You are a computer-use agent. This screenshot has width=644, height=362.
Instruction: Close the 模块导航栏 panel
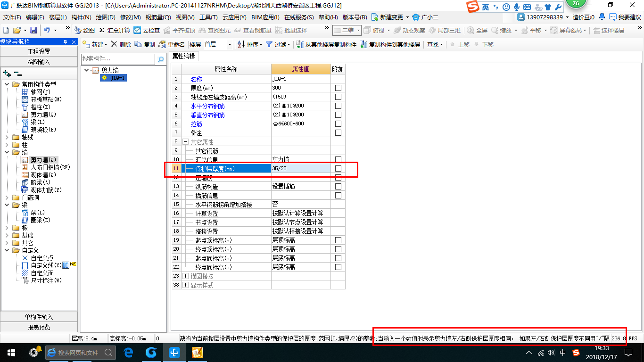(x=73, y=41)
